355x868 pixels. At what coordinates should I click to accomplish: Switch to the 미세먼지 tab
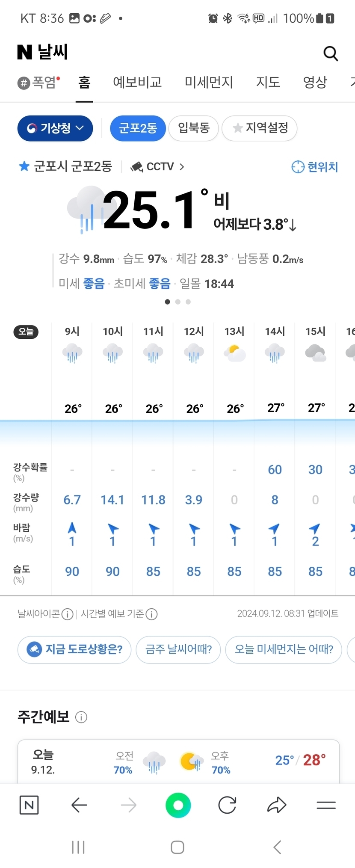pyautogui.click(x=209, y=82)
